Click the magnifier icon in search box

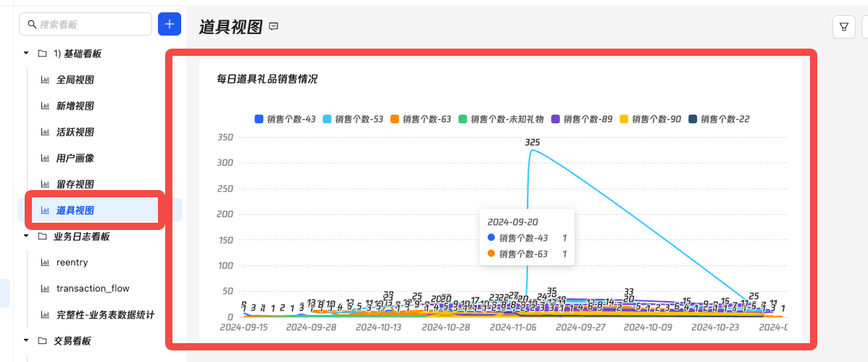[x=32, y=24]
